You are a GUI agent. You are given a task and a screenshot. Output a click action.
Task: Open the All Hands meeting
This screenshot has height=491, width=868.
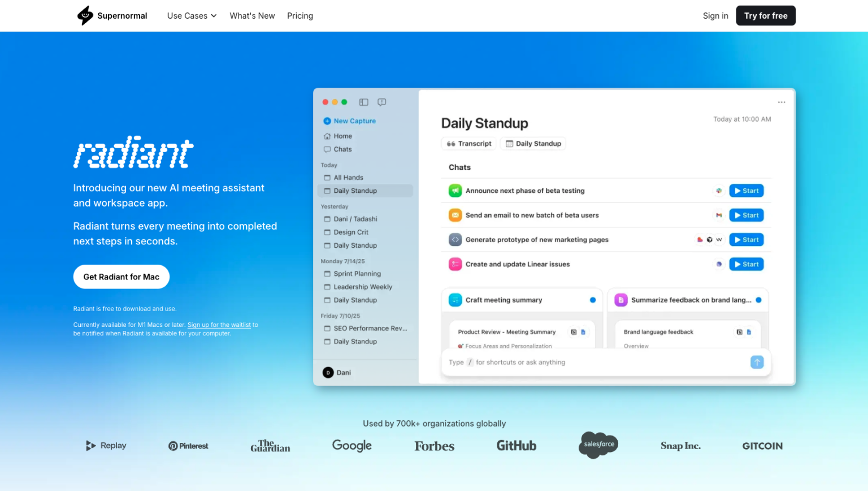click(x=344, y=178)
